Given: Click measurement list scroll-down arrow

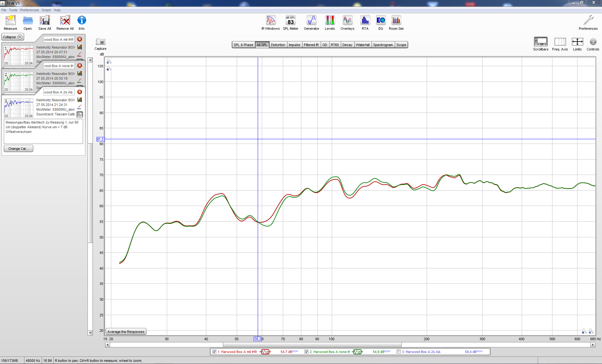Looking at the screenshot, I should [x=90, y=333].
